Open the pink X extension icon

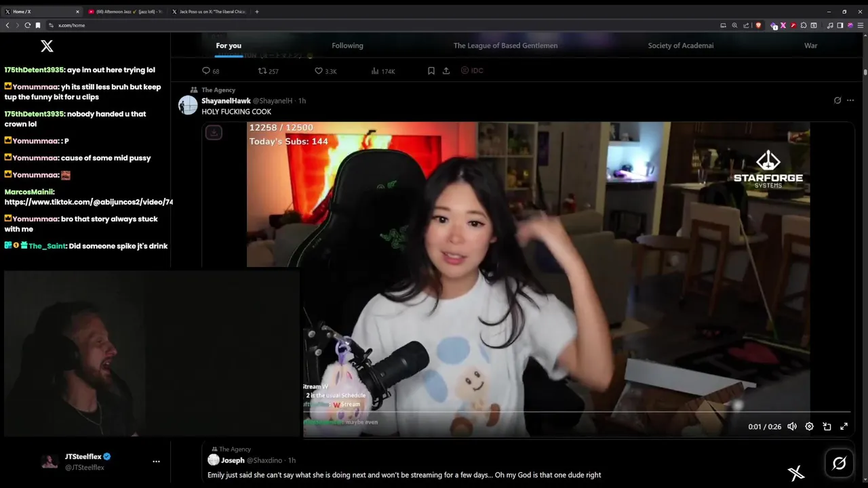pyautogui.click(x=783, y=25)
